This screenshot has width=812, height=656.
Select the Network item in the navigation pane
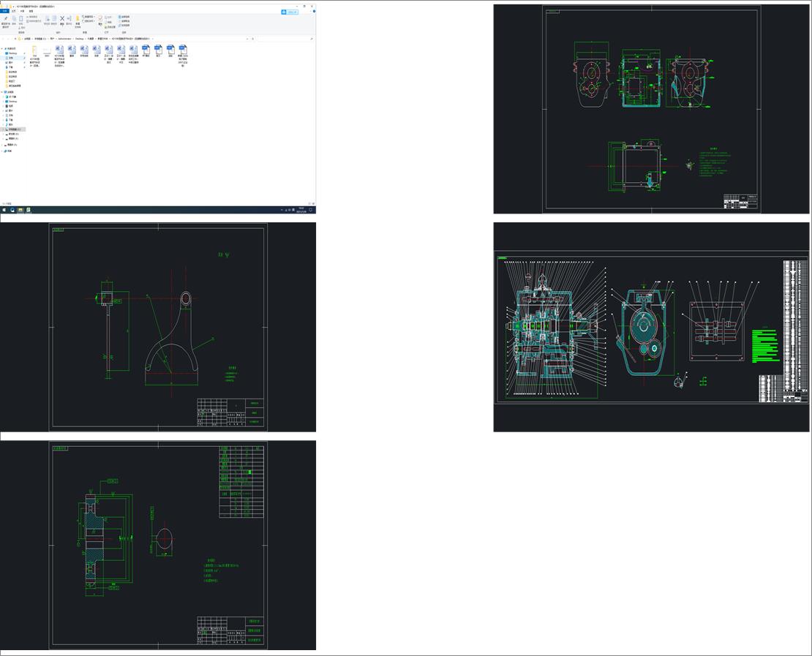pyautogui.click(x=8, y=151)
